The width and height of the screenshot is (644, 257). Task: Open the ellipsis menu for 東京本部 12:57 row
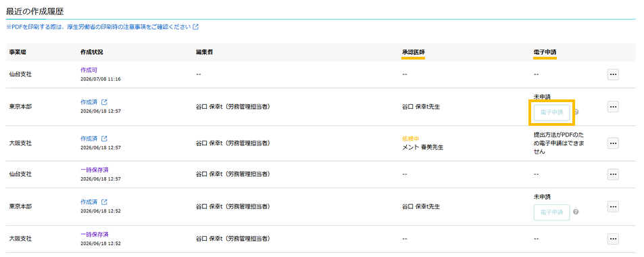point(613,106)
